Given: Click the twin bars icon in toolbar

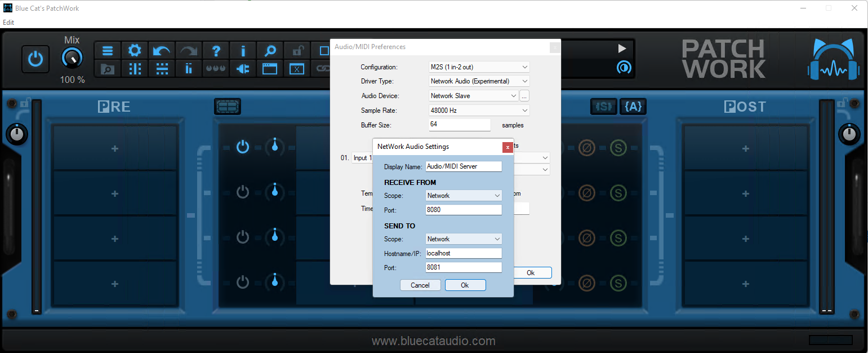Looking at the screenshot, I should point(189,69).
